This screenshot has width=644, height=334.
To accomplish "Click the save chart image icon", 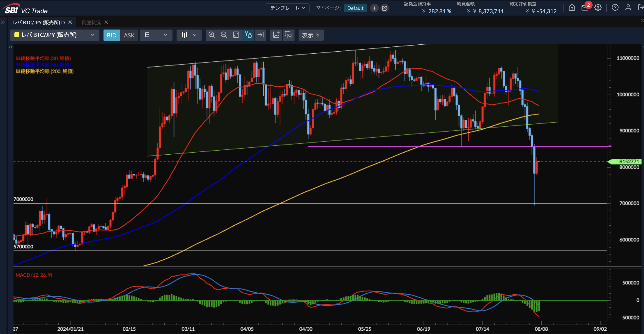I will pos(288,35).
